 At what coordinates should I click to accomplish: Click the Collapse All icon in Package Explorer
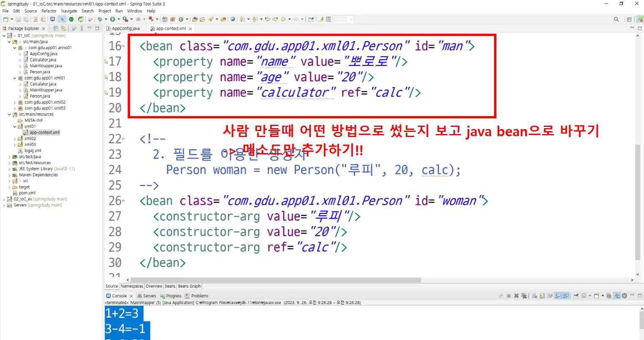(x=56, y=28)
